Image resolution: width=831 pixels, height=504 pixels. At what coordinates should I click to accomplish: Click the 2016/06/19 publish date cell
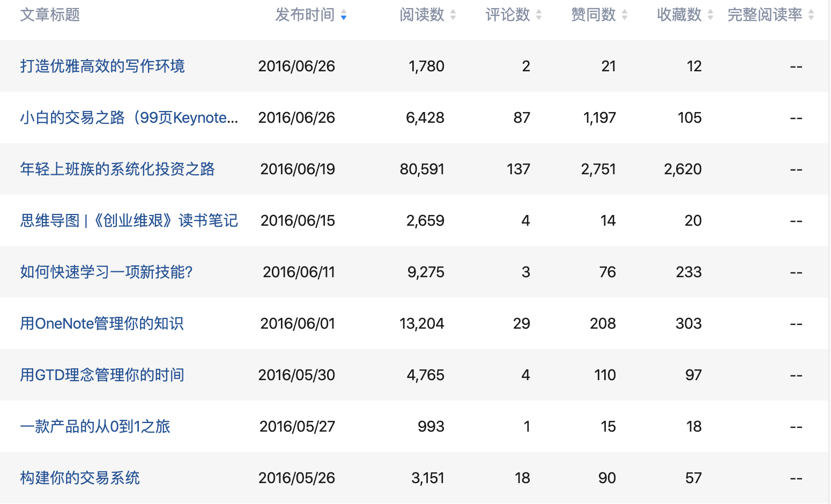point(298,169)
